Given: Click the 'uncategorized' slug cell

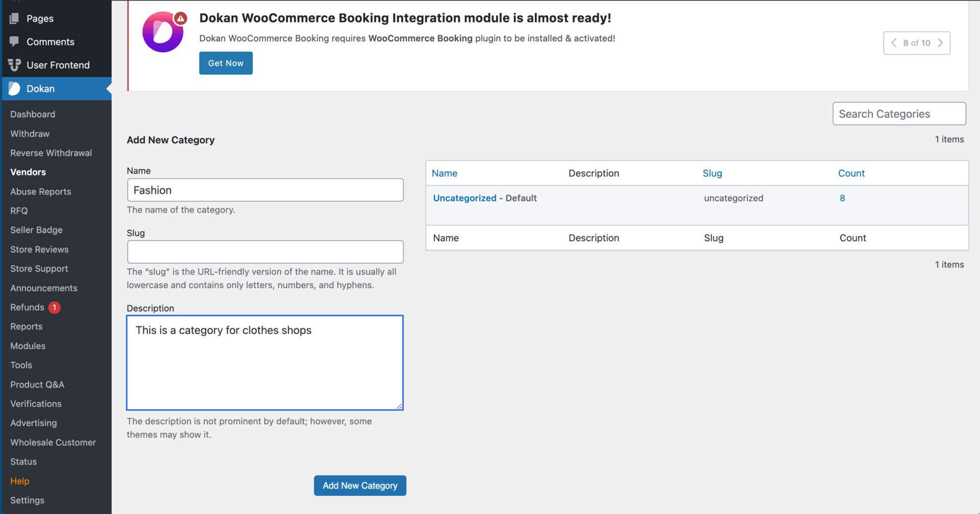Looking at the screenshot, I should (733, 198).
